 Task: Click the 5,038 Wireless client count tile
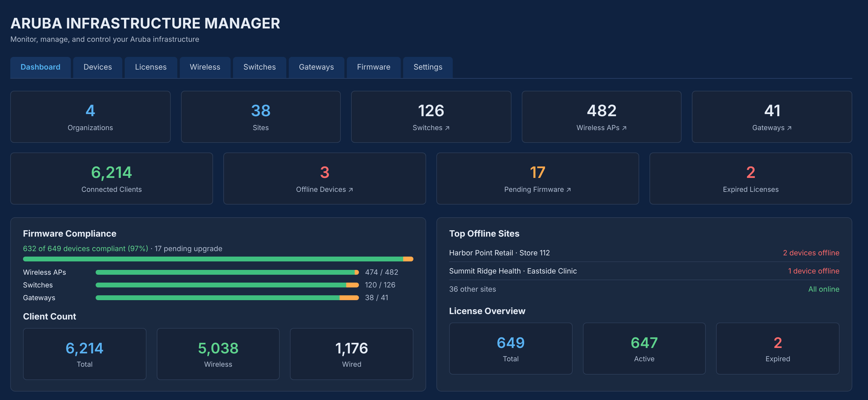(x=218, y=354)
